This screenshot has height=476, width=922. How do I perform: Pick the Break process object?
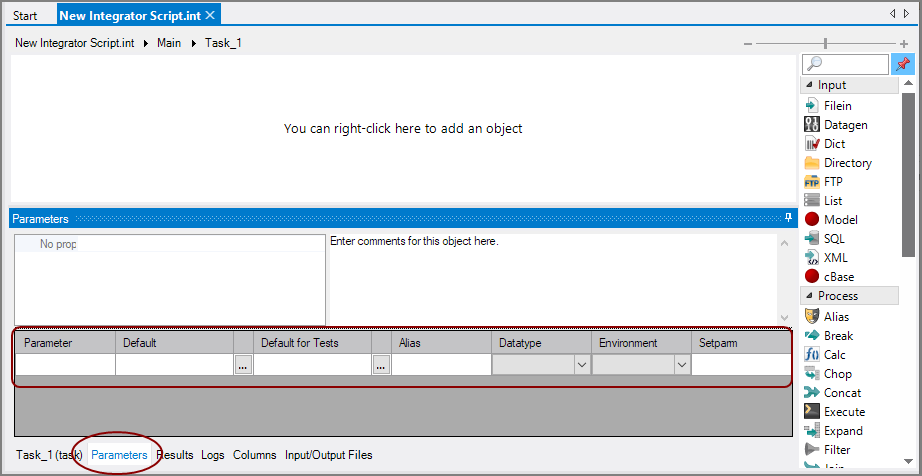click(x=829, y=336)
